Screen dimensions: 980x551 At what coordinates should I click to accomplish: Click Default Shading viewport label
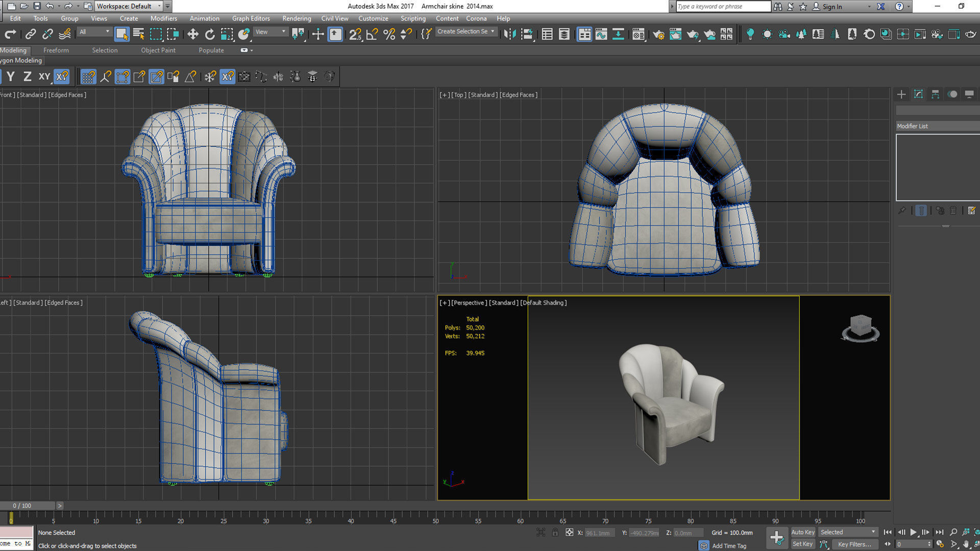point(544,303)
